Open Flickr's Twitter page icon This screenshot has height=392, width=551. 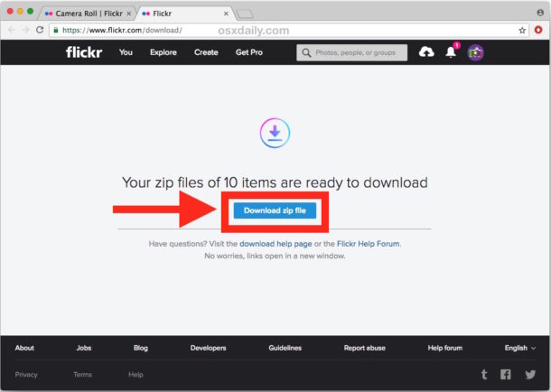pos(530,375)
